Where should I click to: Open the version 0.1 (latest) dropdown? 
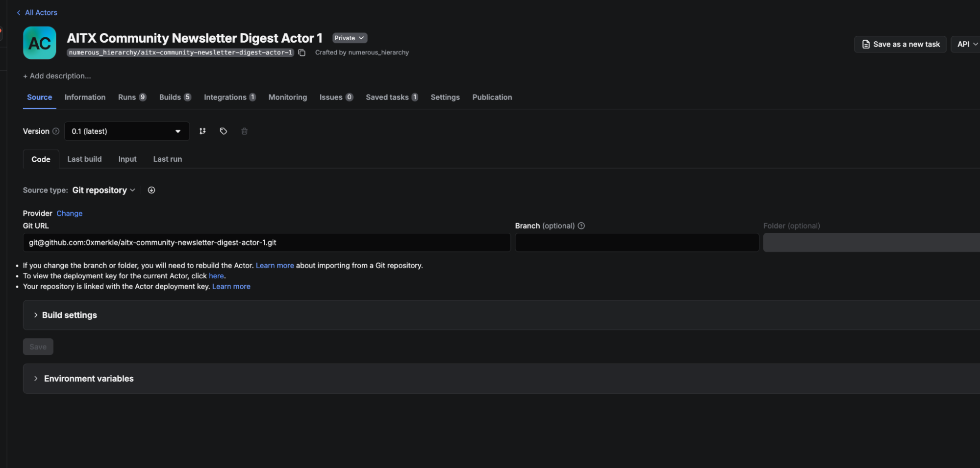point(127,131)
